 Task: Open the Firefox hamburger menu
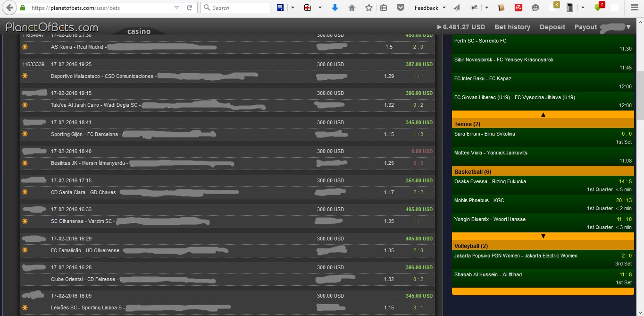[x=634, y=8]
